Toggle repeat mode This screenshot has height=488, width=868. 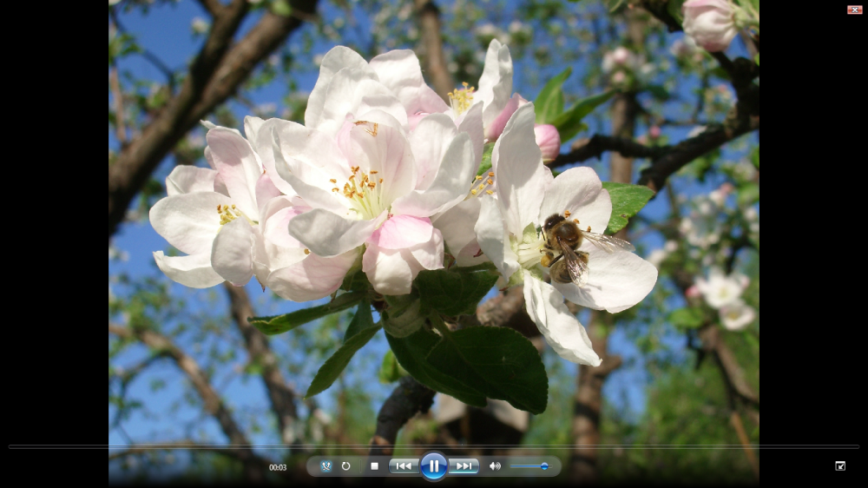[346, 466]
